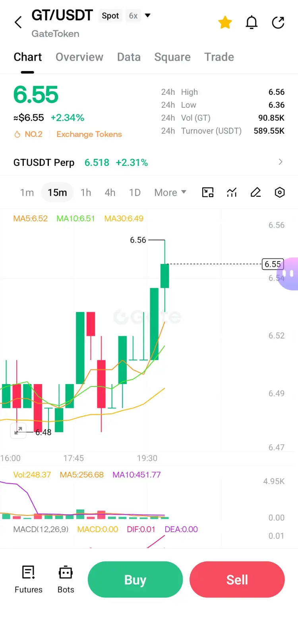The image size is (298, 644).
Task: Open fullscreen chart icon
Action: (208, 192)
